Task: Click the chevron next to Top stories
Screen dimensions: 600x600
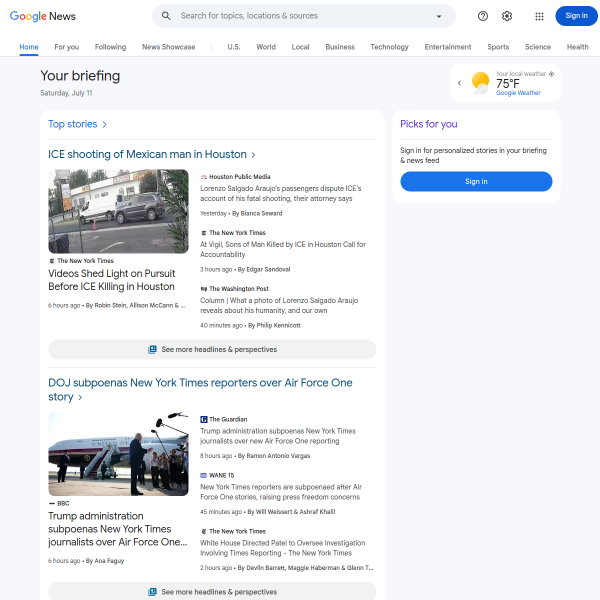Action: point(104,124)
